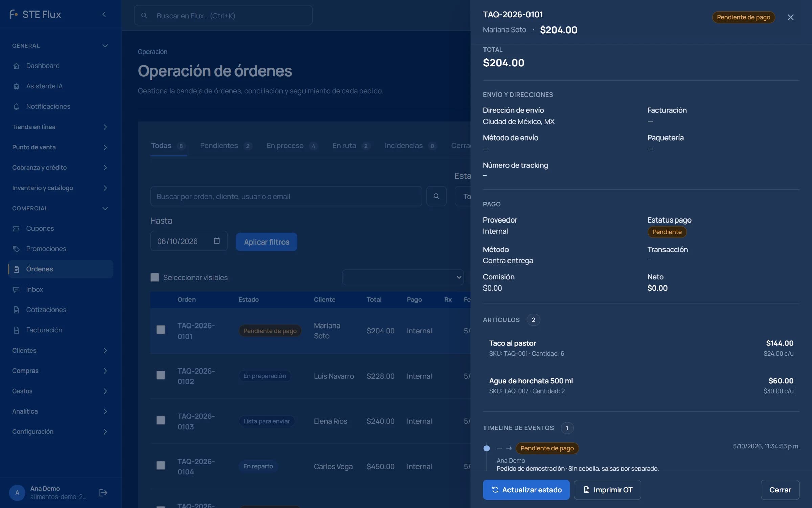The width and height of the screenshot is (812, 508).
Task: Expand the Analítica menu
Action: [61, 411]
